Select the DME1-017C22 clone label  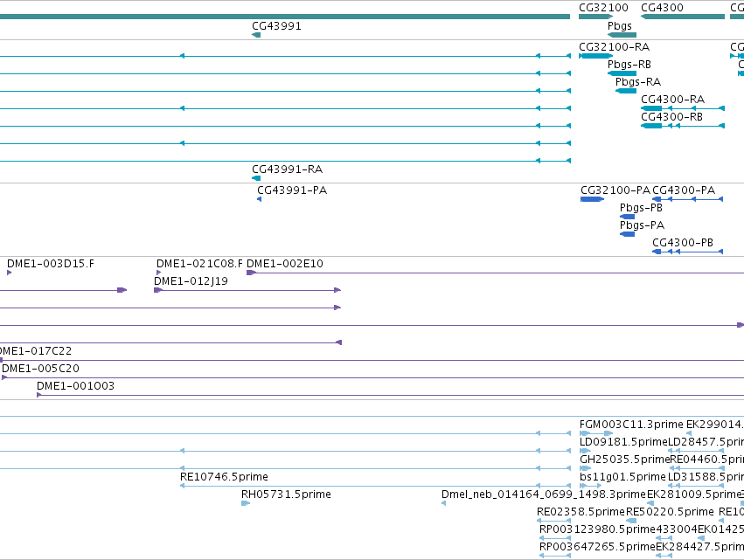(36, 351)
